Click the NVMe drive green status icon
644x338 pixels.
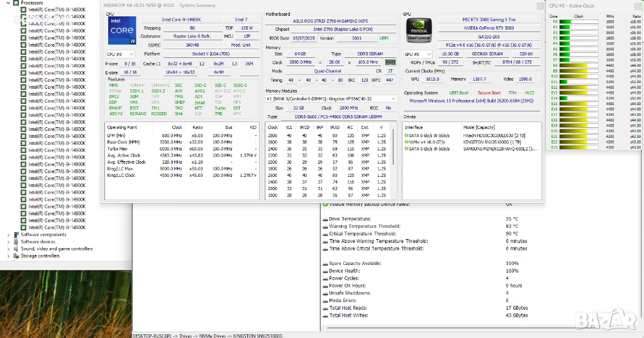point(407,142)
